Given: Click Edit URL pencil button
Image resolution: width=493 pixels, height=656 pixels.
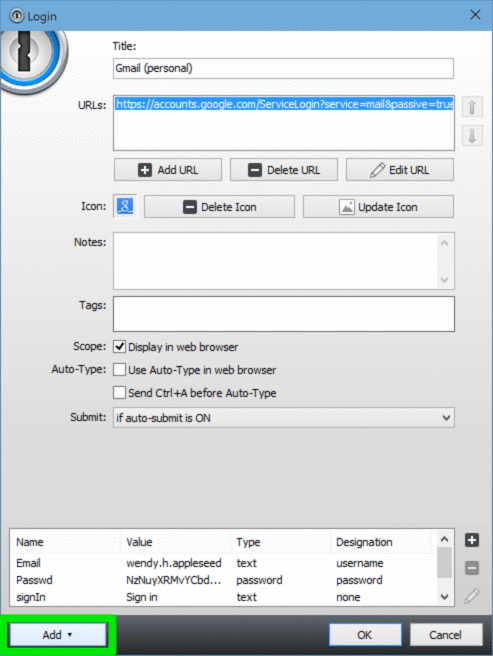Looking at the screenshot, I should click(x=400, y=170).
